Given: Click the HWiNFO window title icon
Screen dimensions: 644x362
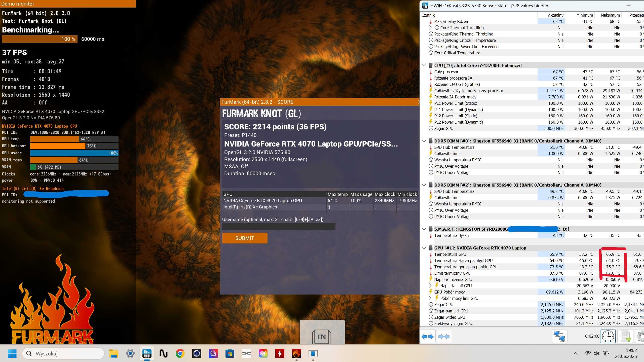Looking at the screenshot, I should pos(425,6).
